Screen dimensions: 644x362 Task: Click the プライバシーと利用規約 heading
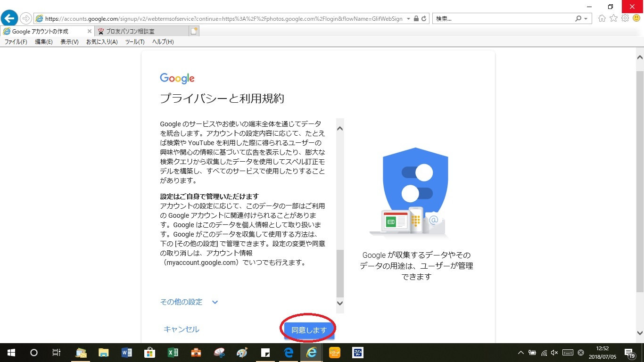(222, 99)
